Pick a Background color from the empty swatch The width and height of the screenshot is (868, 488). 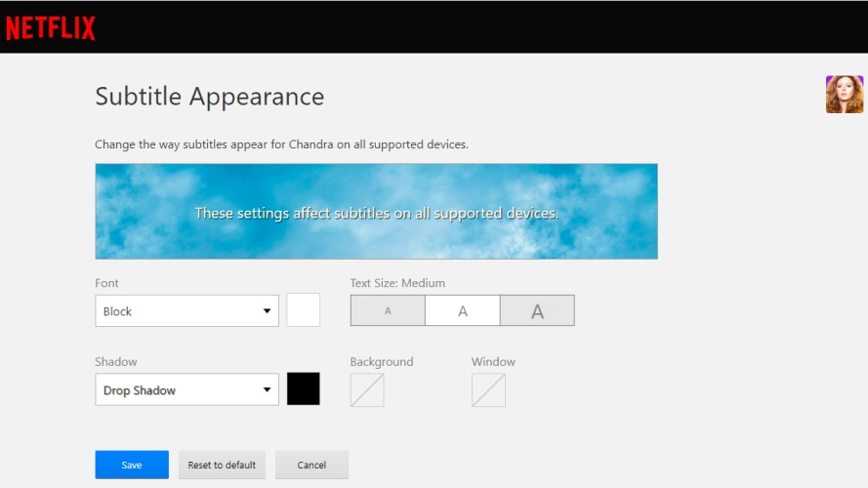[x=367, y=390]
